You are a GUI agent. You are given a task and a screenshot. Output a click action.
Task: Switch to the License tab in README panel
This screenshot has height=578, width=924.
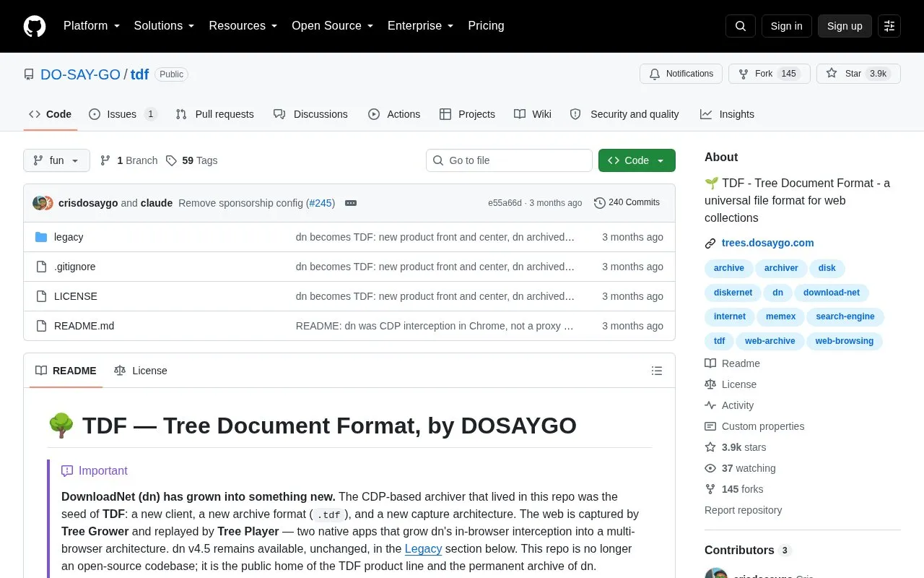coord(141,371)
